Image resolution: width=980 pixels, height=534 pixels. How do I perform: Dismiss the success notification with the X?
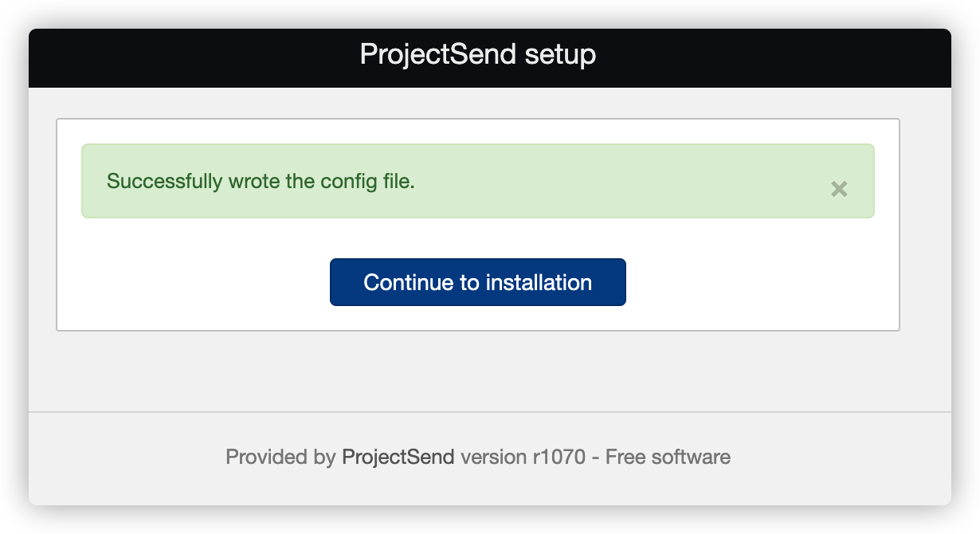click(839, 189)
